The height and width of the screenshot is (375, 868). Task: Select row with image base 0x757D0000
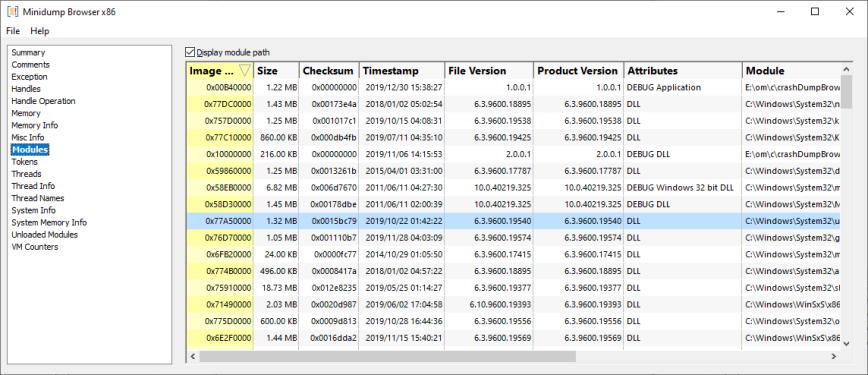(514, 121)
